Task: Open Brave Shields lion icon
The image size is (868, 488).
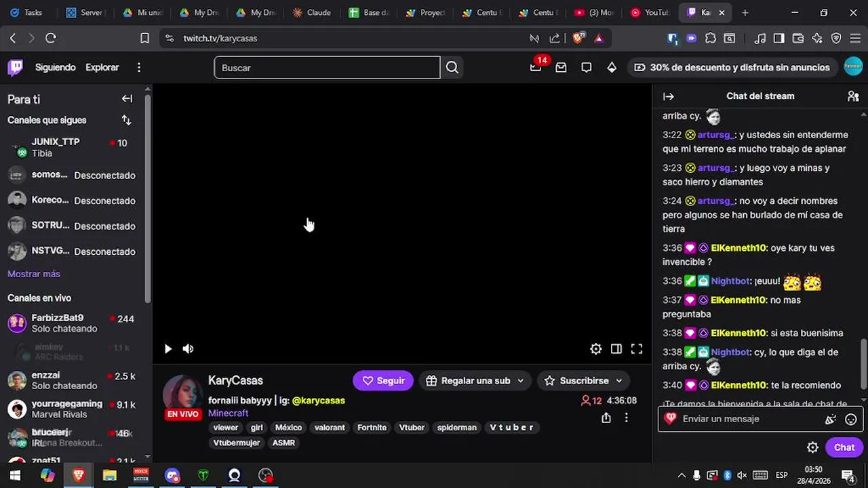Action: click(x=578, y=38)
